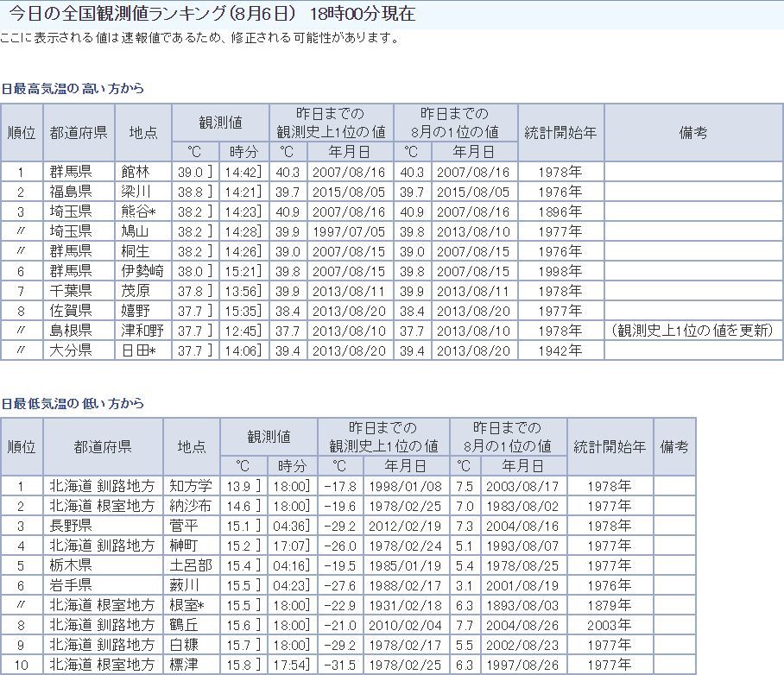Select 津和野 location in 島根県 row
The height and width of the screenshot is (675, 784).
(142, 331)
